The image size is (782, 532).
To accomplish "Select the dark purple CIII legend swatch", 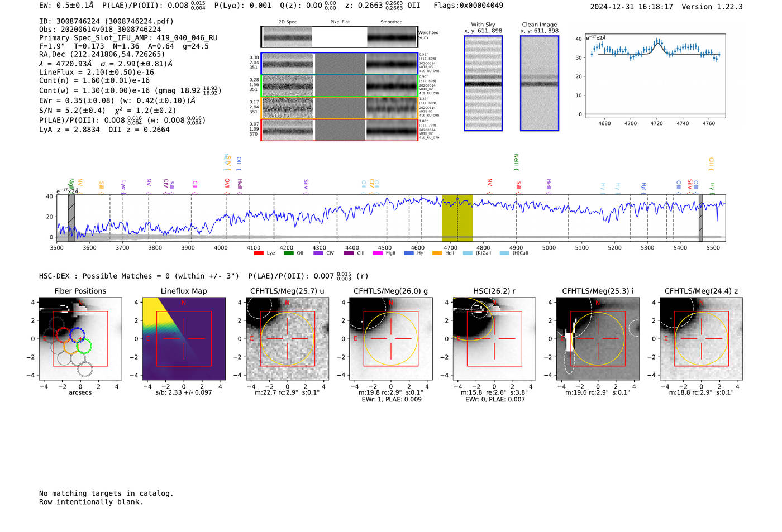I will pyautogui.click(x=349, y=253).
